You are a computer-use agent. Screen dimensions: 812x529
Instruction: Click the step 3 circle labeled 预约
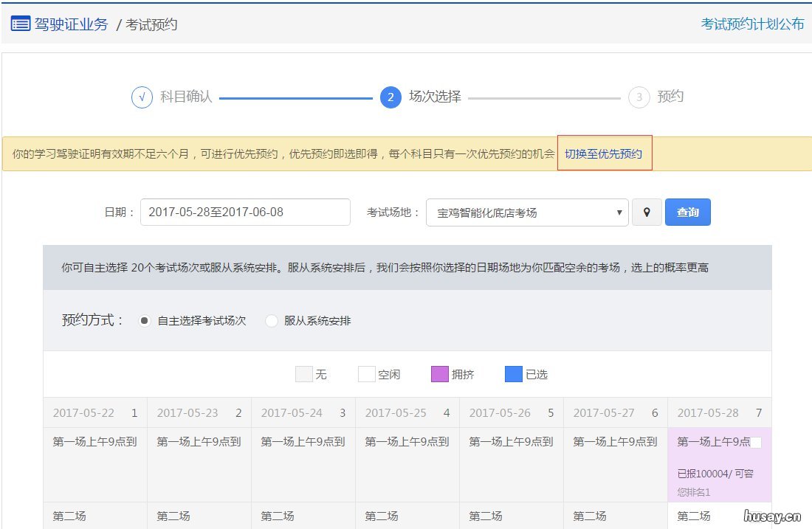[x=639, y=96]
